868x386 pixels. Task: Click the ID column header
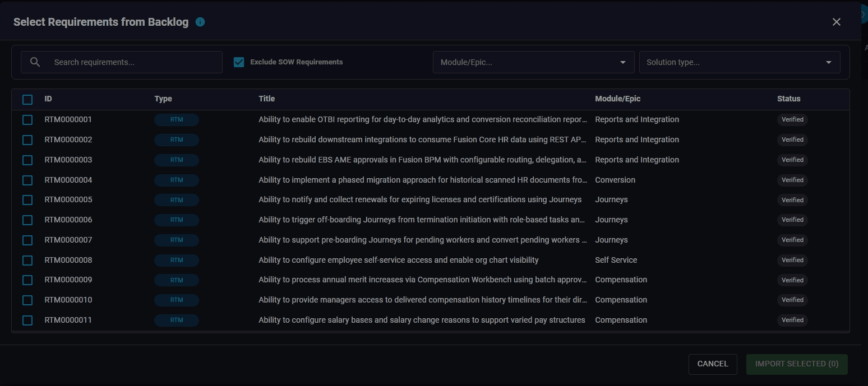pyautogui.click(x=48, y=99)
